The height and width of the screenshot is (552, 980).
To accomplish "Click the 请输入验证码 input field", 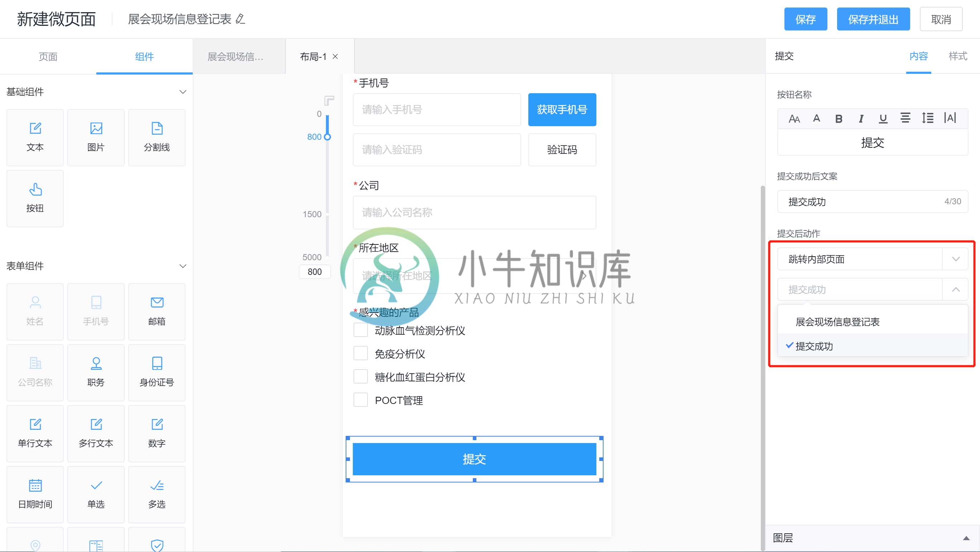I will coord(437,149).
